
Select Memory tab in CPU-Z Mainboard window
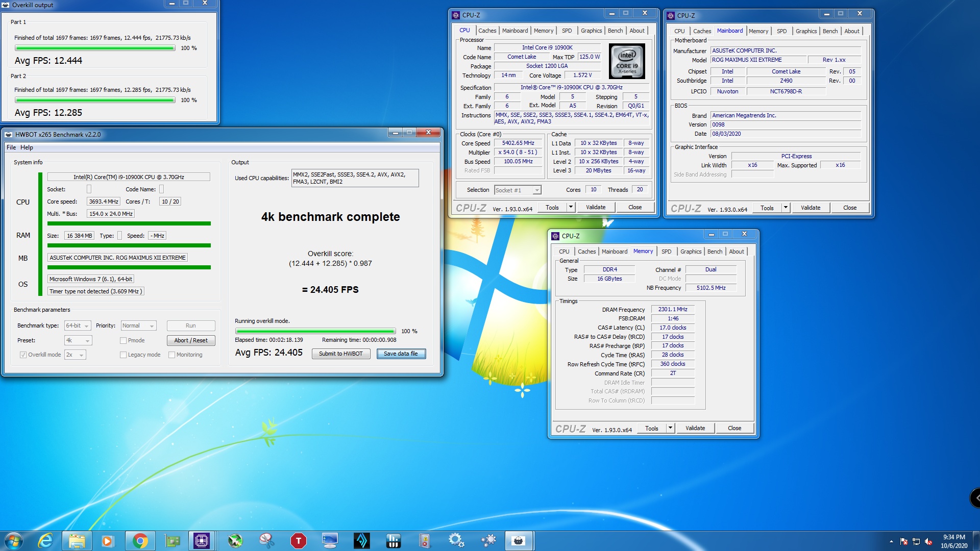point(758,31)
